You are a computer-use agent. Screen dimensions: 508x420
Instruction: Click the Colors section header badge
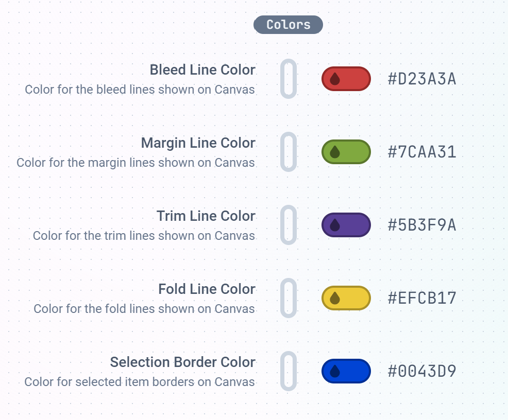[288, 25]
